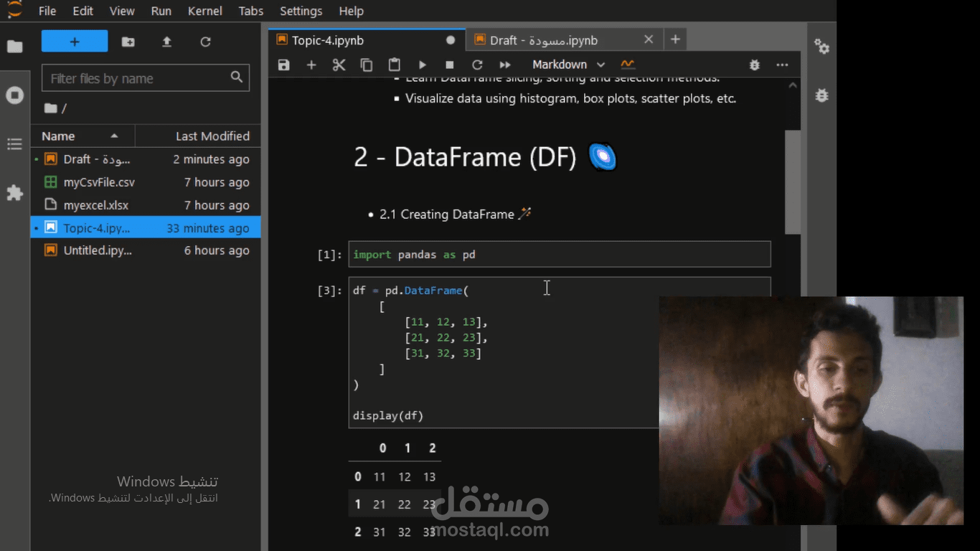Restart the kernel with circular arrow
Viewport: 980px width, 551px height.
477,65
